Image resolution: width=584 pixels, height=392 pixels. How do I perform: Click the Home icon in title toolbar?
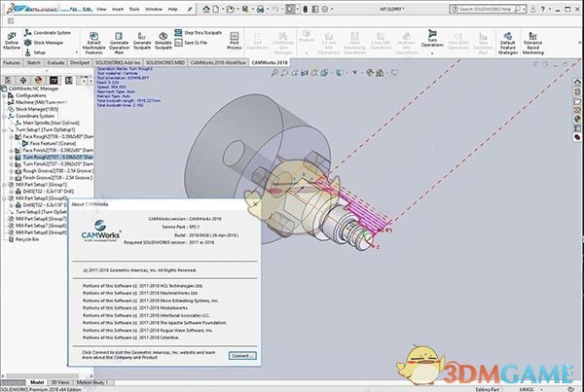(206, 9)
